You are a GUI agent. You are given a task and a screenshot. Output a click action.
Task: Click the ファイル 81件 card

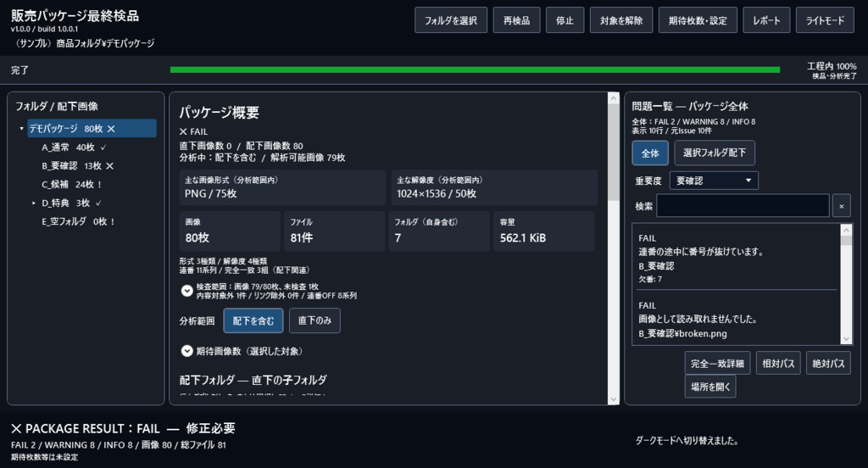[334, 231]
